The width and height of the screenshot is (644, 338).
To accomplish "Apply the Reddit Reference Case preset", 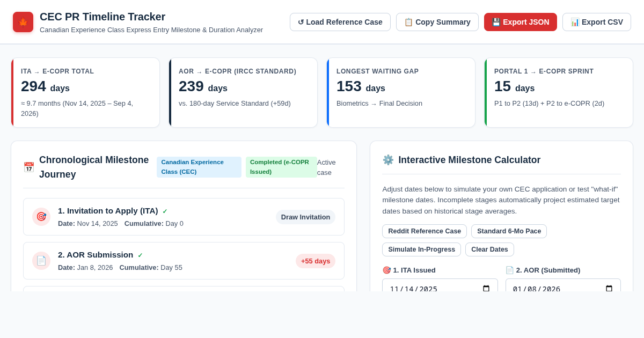I will (x=425, y=231).
